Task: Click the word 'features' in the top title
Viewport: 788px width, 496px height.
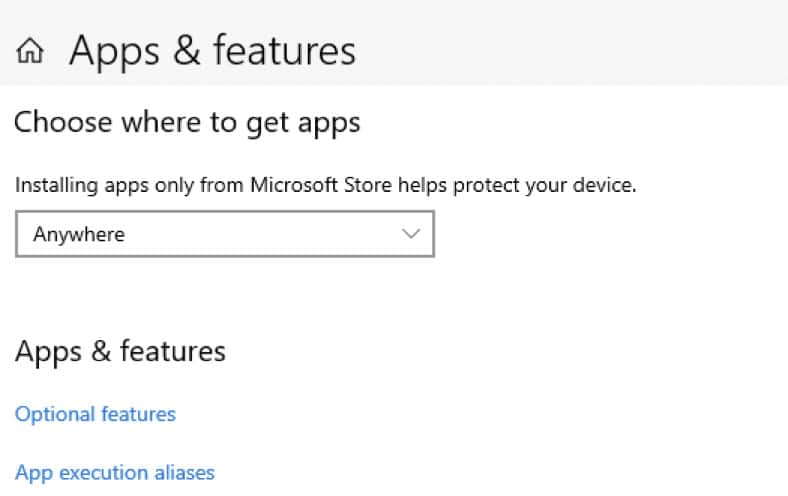Action: pos(284,50)
